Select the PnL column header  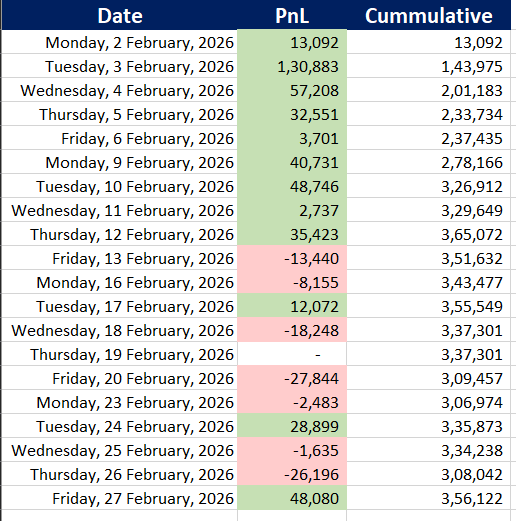(x=292, y=15)
